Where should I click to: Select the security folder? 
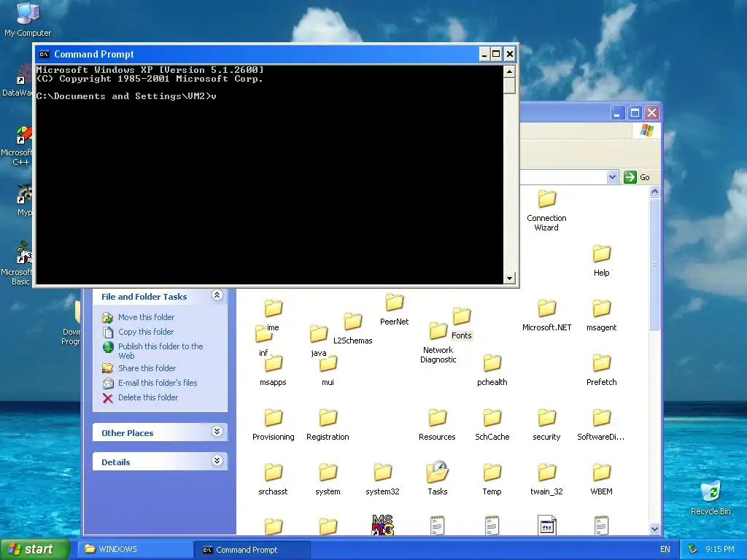[x=546, y=425]
